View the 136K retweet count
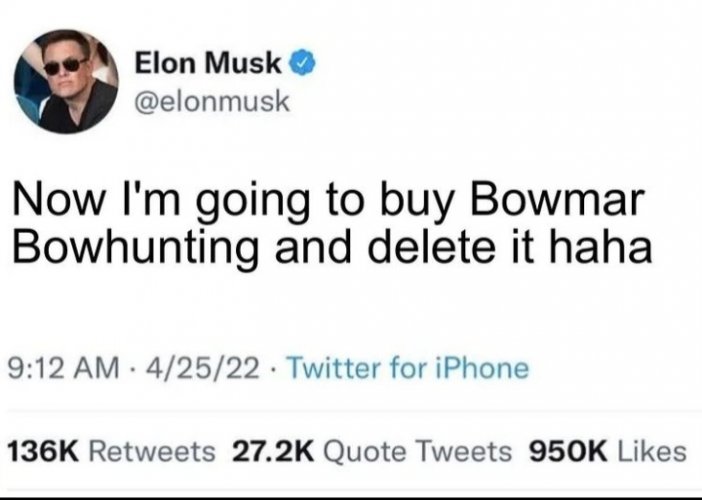702x500 pixels. (x=44, y=452)
